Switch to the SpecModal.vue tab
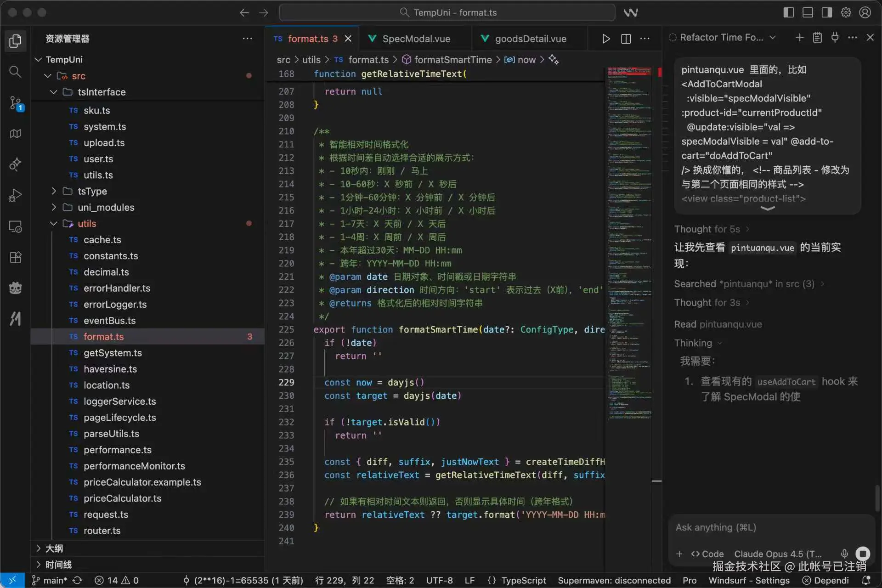 416,39
